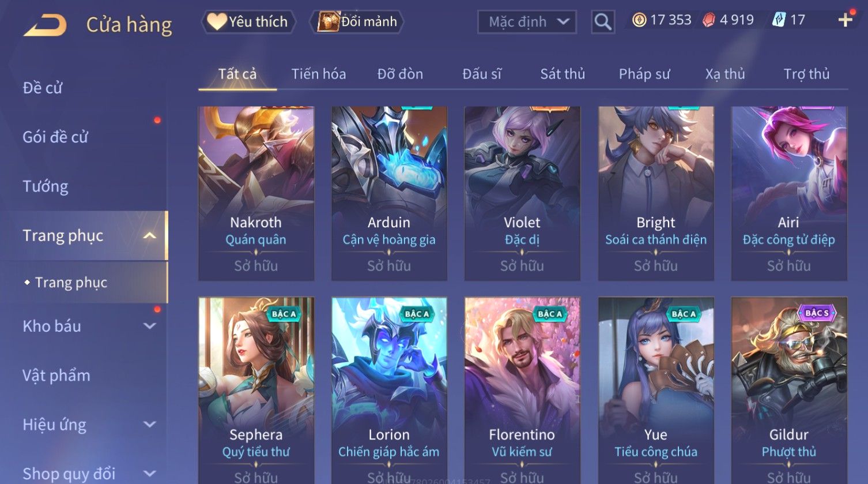Click the golden back arrow icon
This screenshot has width=868, height=484.
point(45,25)
